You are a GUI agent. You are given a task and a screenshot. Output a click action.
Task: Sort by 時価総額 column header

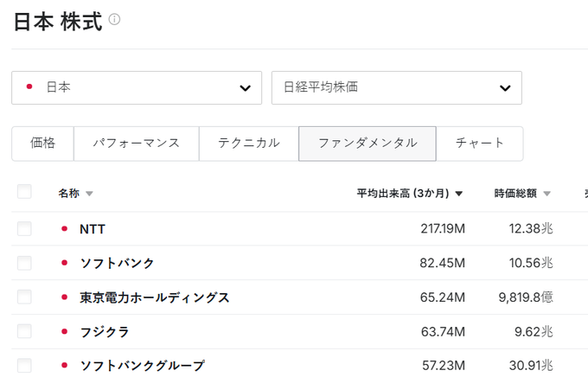522,194
